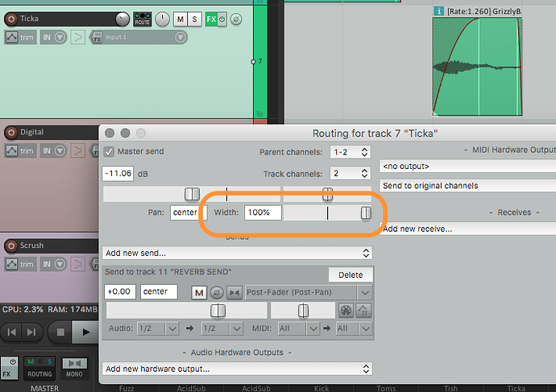Open the Add new hardware output dropdown
The image size is (556, 392).
coord(237,369)
